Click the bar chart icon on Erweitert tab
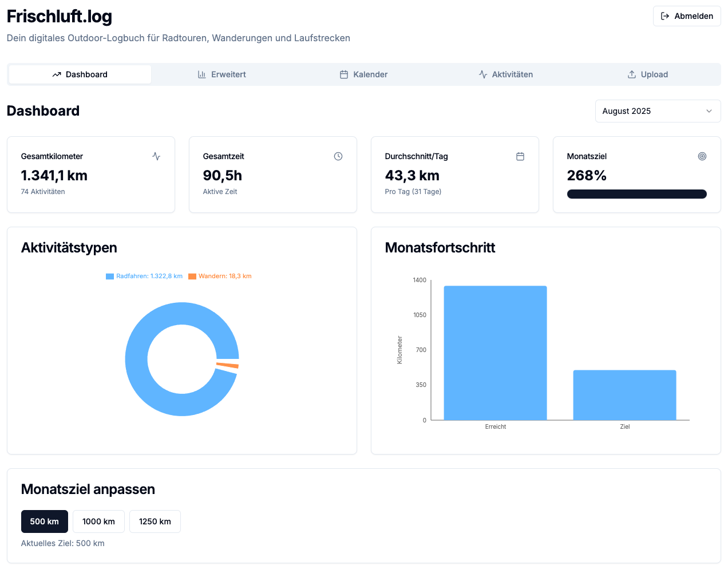728x569 pixels. [x=202, y=74]
